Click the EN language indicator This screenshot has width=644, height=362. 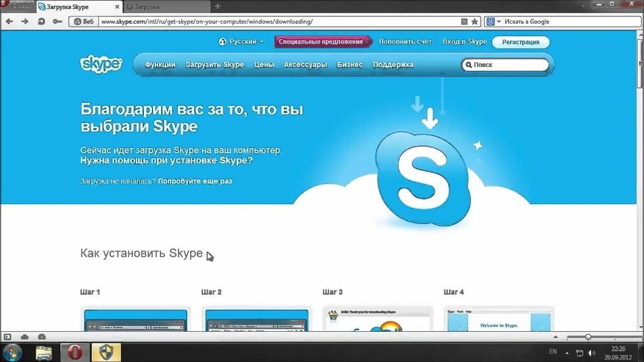point(553,351)
